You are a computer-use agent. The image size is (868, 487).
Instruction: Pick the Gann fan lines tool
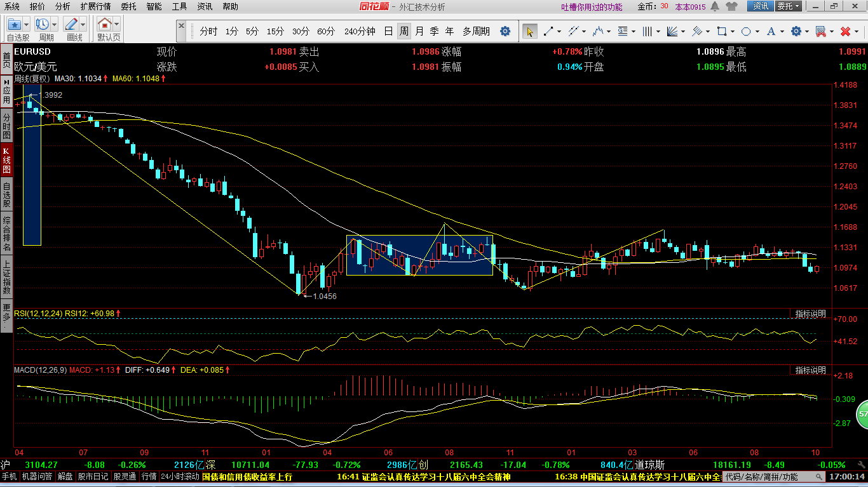[x=672, y=31]
